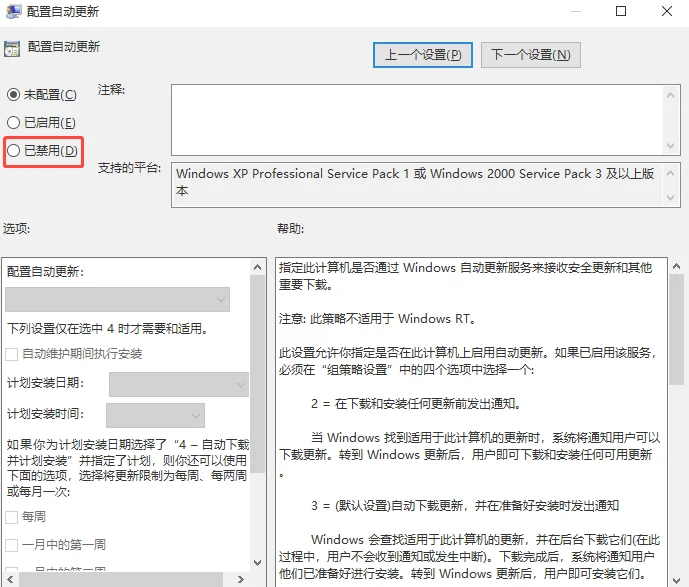Click the 选项: label

(17, 228)
